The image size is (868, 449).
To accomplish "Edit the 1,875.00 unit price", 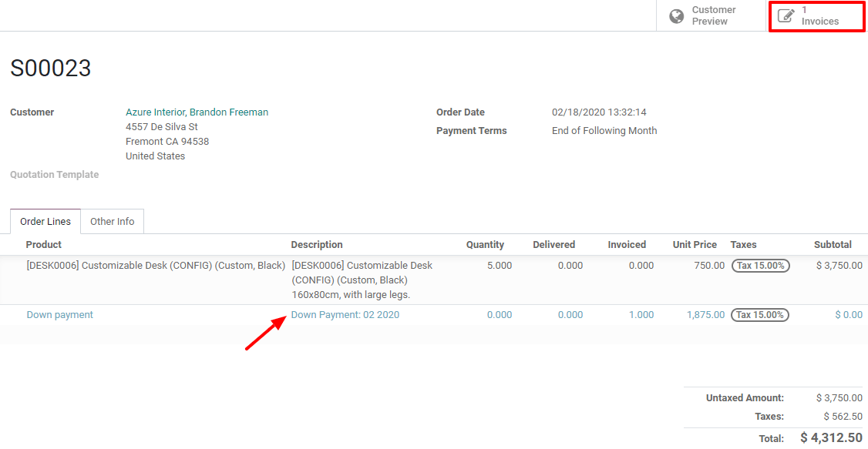I will [705, 314].
